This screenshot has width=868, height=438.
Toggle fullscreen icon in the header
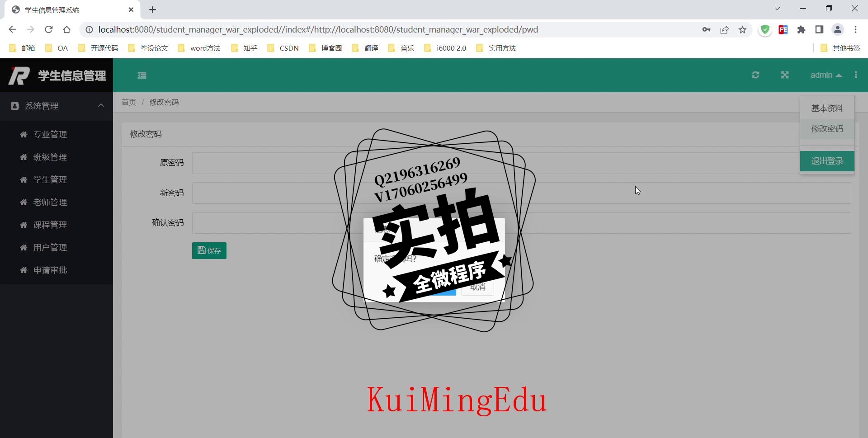click(x=785, y=75)
